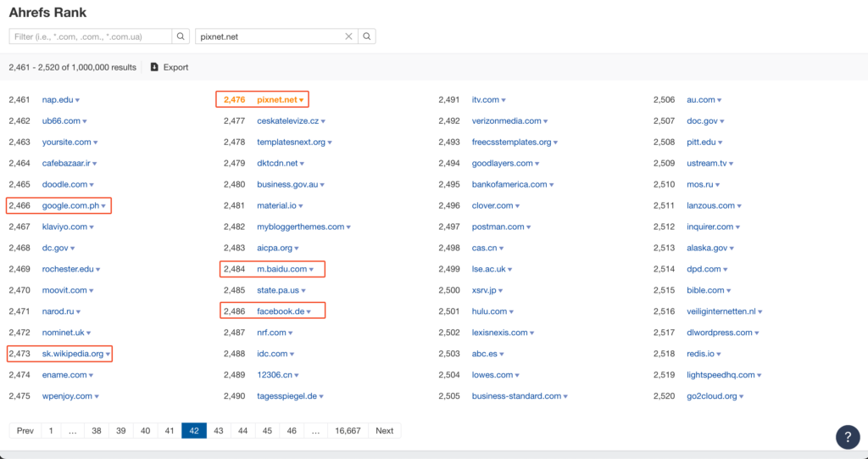Open the yoursite.com link
The image size is (868, 459).
point(66,142)
